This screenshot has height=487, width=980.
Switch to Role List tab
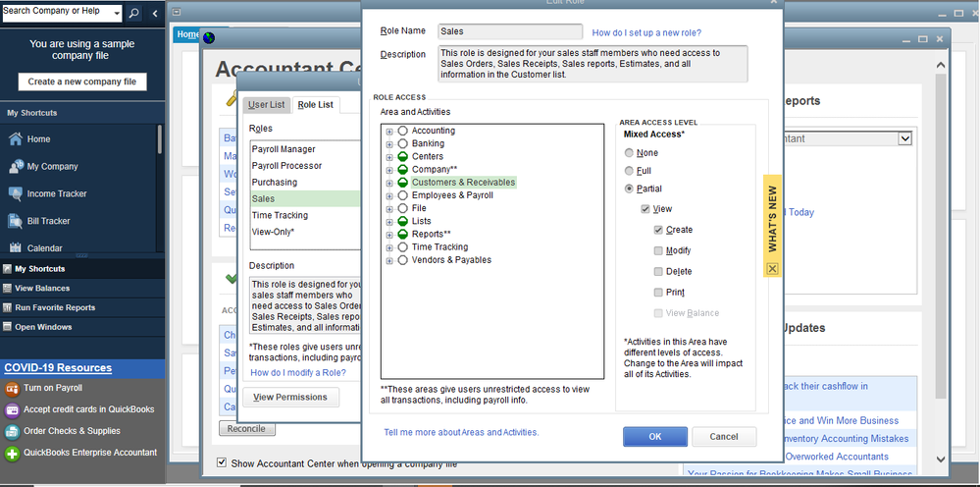(x=316, y=104)
